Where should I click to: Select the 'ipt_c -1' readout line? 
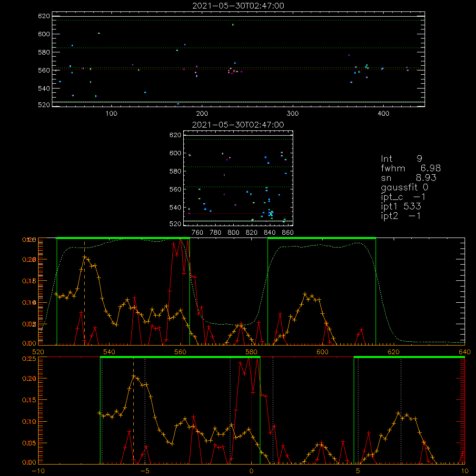coord(403,197)
